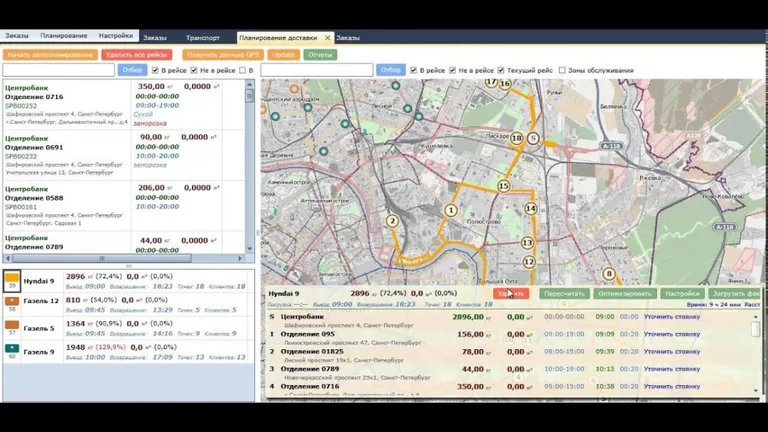Image resolution: width=768 pixels, height=432 pixels.
Task: Select map stop marker number 14
Action: pyautogui.click(x=530, y=209)
